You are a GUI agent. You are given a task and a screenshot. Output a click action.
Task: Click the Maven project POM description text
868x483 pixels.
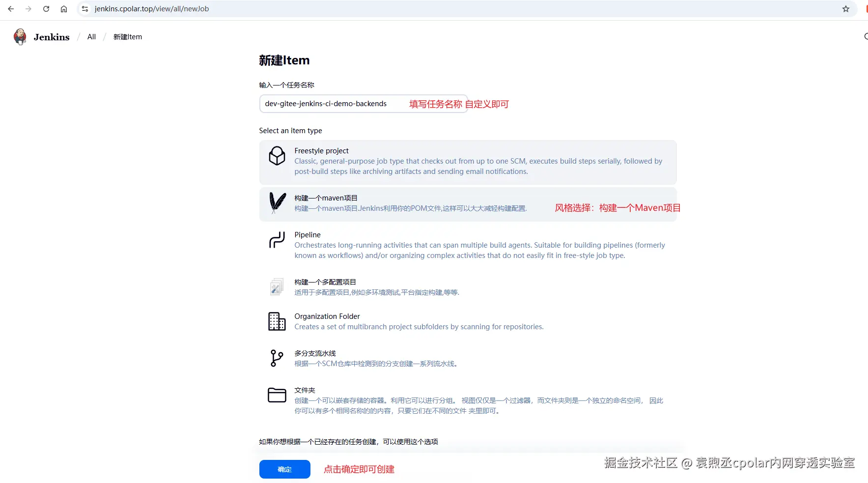coord(411,208)
